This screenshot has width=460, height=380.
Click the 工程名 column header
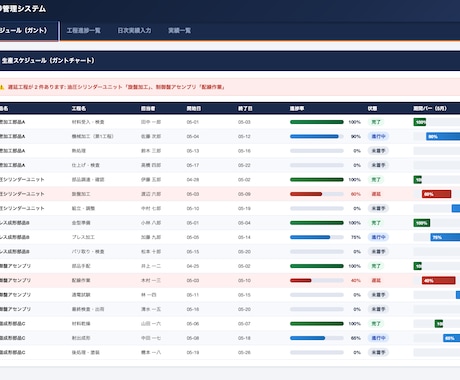tap(79, 109)
